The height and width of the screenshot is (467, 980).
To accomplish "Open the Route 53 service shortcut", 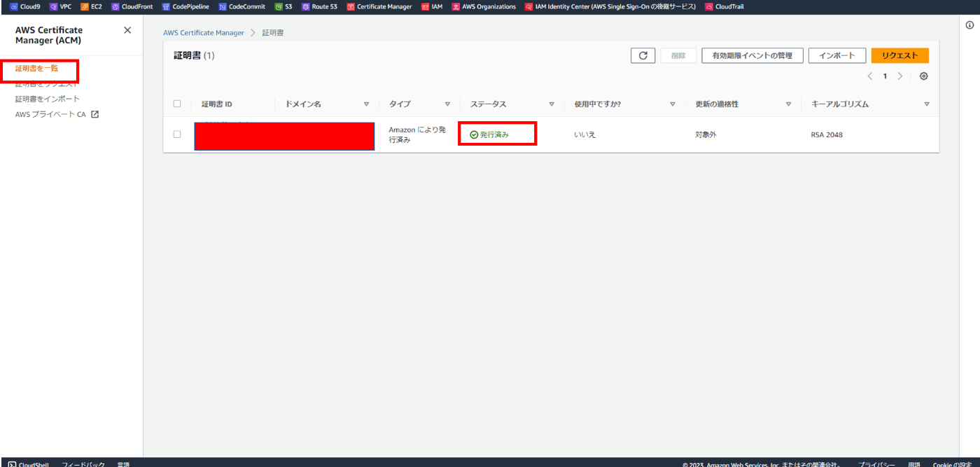I will [x=320, y=6].
